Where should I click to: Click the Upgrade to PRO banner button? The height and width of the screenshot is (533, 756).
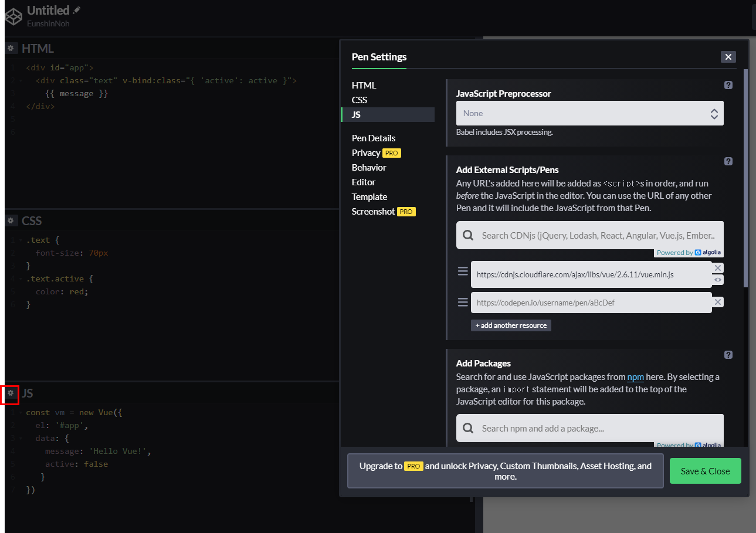tap(506, 471)
